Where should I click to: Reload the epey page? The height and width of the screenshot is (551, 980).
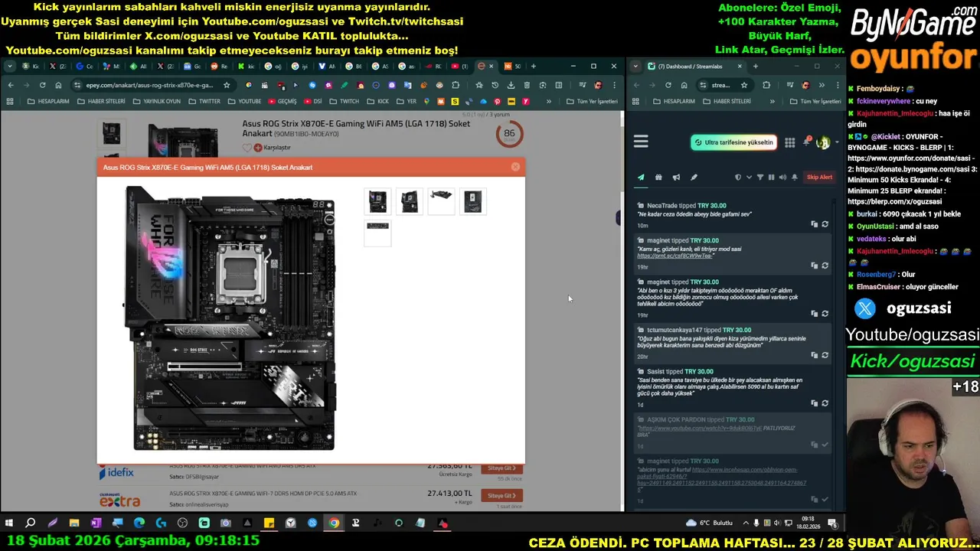(x=42, y=85)
